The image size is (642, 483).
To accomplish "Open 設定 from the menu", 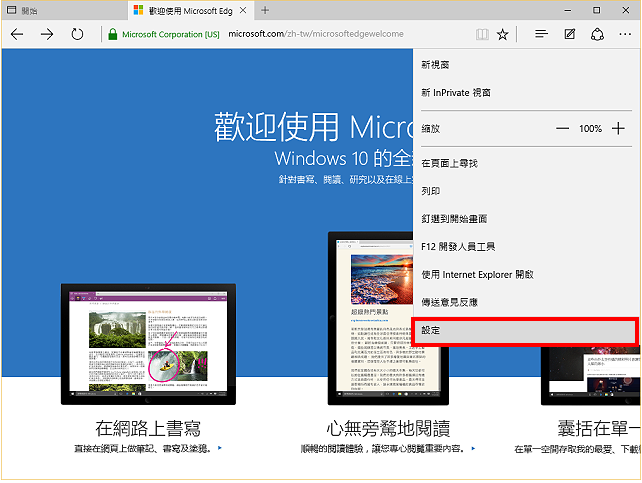I will click(525, 331).
